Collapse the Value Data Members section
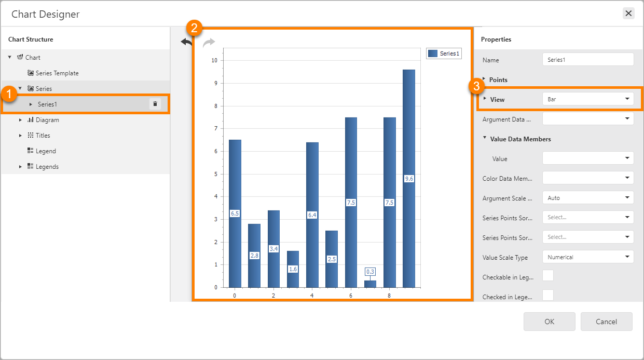 point(484,138)
